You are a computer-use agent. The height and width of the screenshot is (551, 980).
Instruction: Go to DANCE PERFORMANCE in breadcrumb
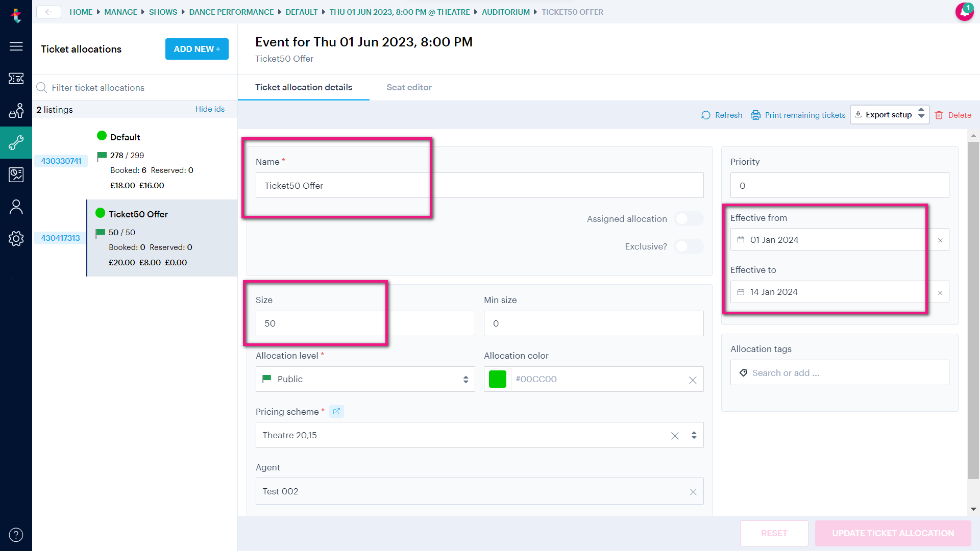pos(231,12)
